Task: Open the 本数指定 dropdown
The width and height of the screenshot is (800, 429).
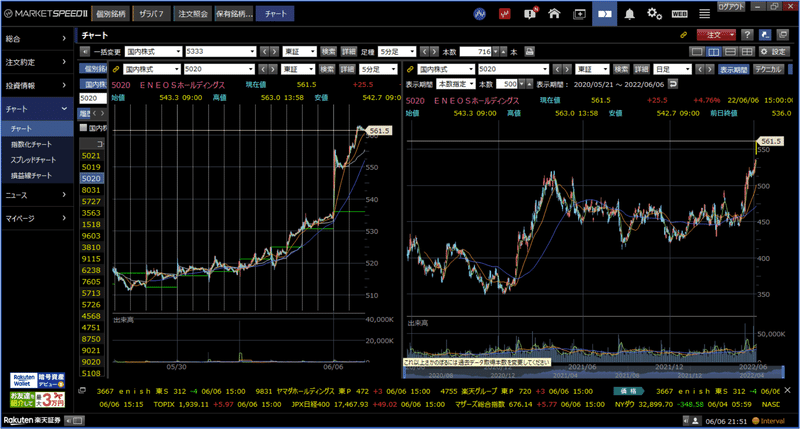Action: coord(456,84)
